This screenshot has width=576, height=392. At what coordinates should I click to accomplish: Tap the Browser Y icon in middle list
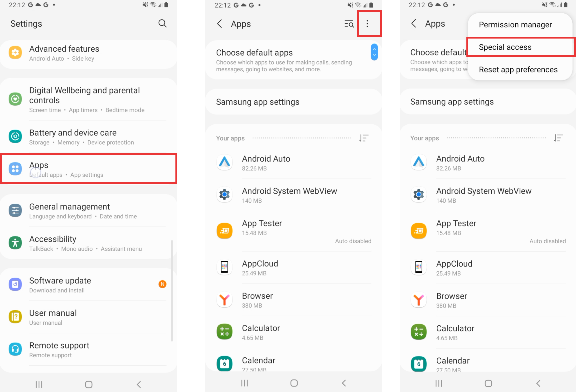coord(224,299)
